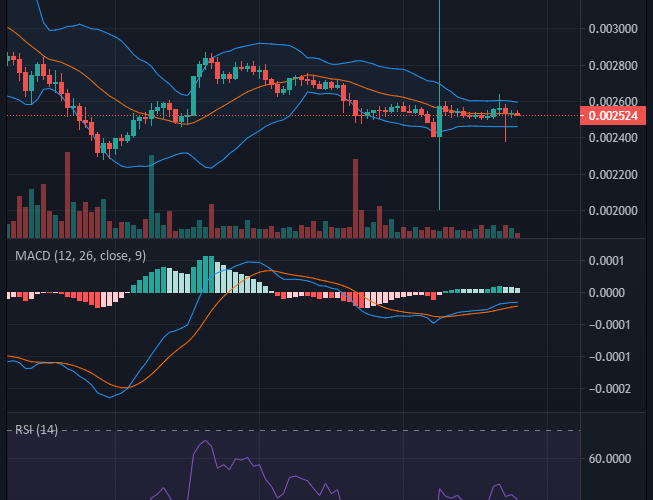
Task: Click the 0.002000 price axis label
Action: tap(614, 211)
